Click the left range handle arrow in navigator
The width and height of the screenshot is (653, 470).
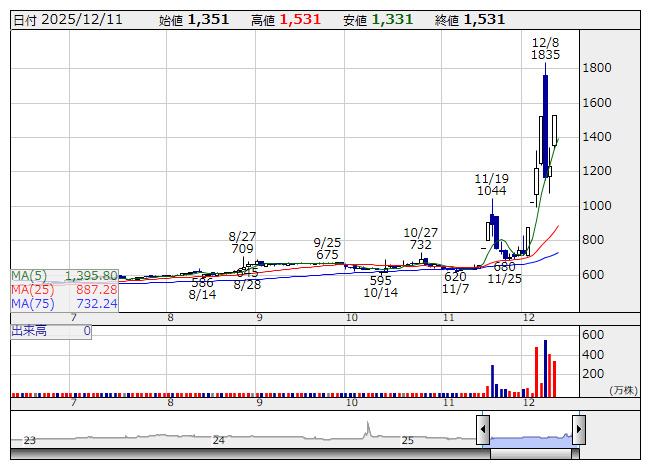pos(483,430)
